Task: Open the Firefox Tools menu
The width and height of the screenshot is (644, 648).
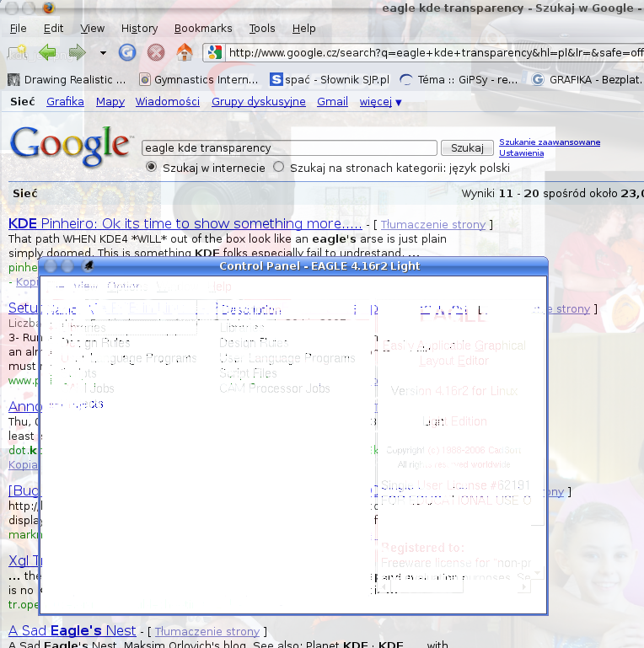Action: pos(261,29)
